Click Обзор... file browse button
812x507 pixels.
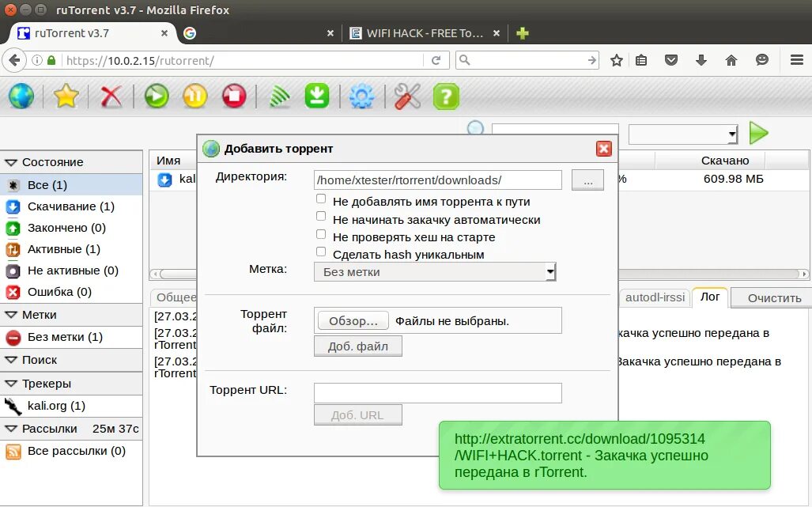[x=353, y=321]
